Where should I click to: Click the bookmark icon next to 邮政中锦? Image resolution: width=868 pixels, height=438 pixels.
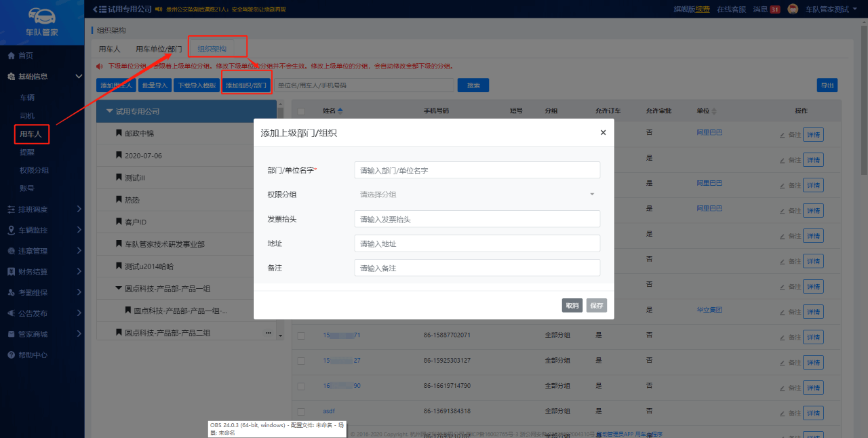pos(119,134)
